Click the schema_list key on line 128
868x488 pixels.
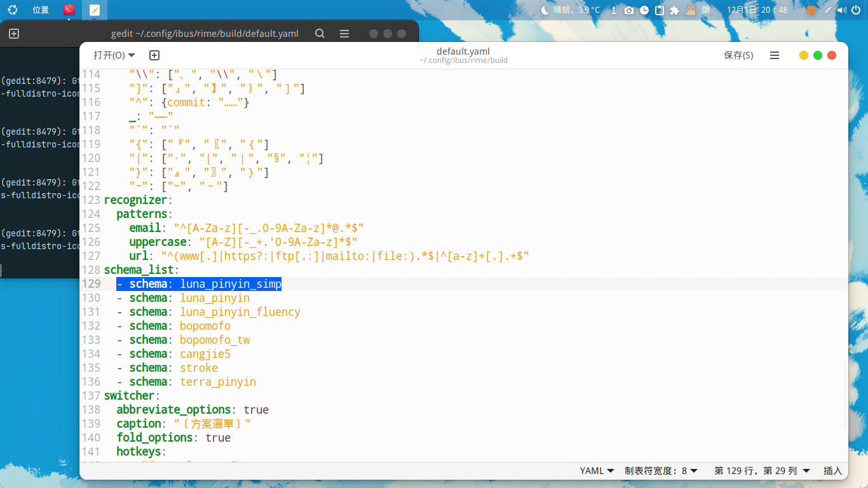tap(139, 270)
